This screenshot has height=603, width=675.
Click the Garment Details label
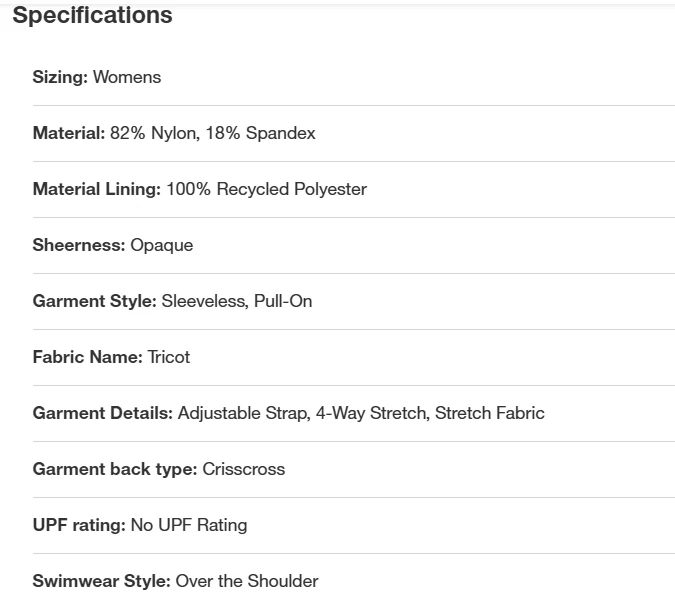[102, 413]
